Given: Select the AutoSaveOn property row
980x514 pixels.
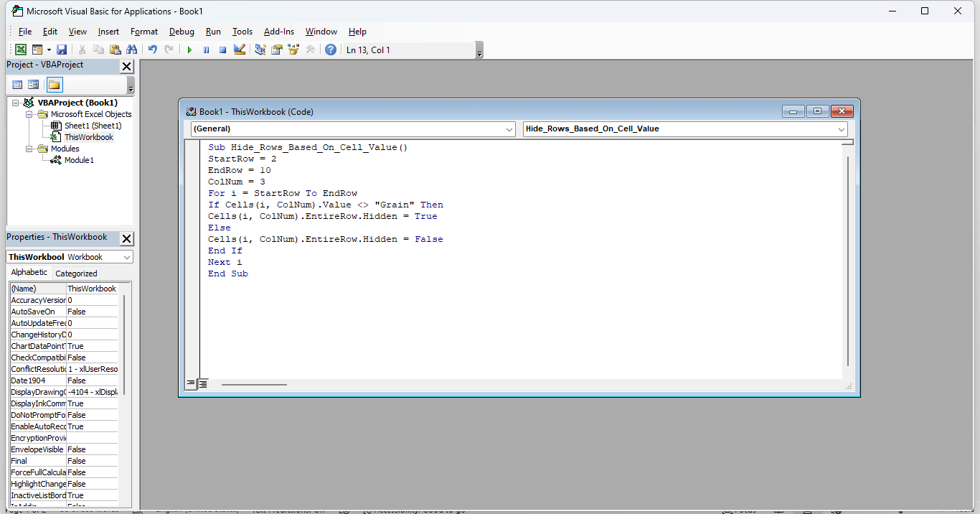Looking at the screenshot, I should coord(36,311).
